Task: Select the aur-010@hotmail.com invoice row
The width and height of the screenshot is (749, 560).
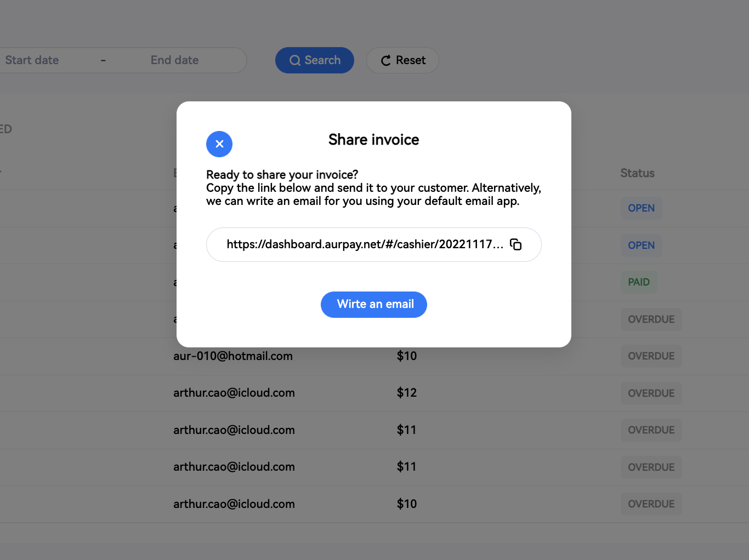Action: [233, 356]
